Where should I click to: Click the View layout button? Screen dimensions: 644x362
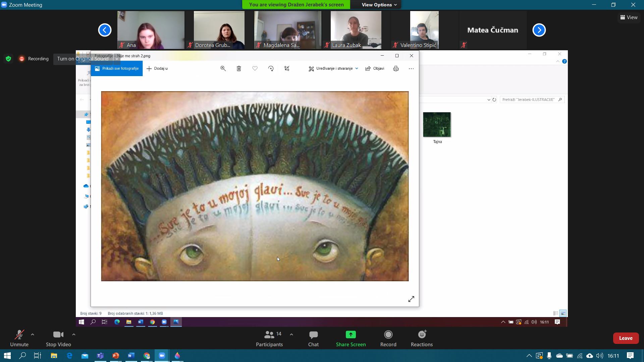point(629,17)
